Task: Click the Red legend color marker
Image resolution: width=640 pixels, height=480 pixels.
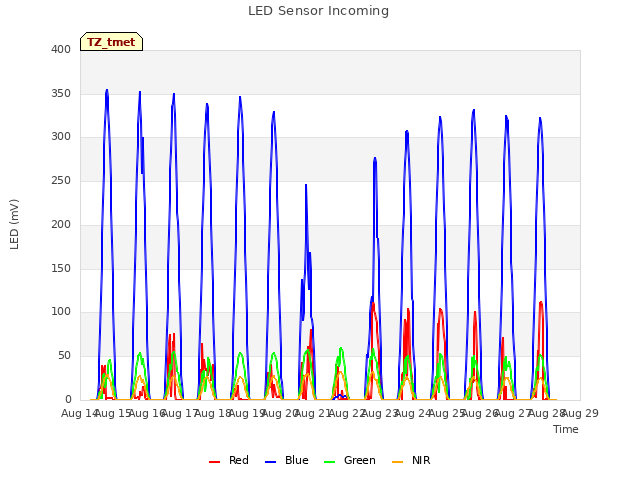Action: coord(214,462)
